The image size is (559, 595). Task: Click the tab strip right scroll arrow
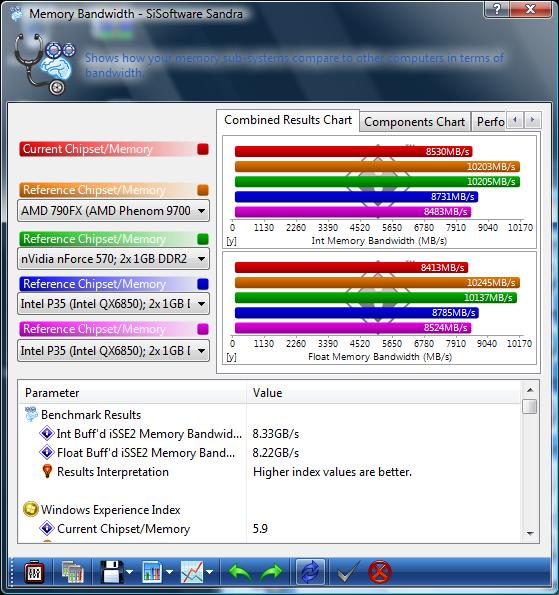(x=532, y=120)
